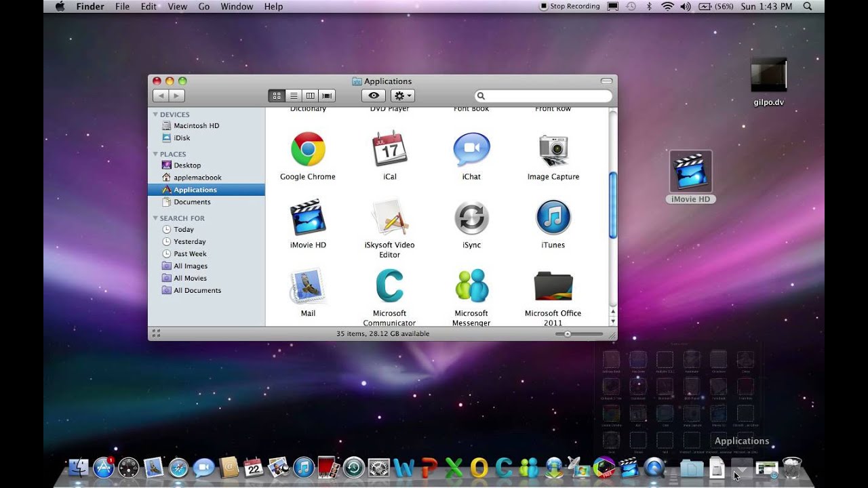Open System Preferences from the Dock

[x=378, y=467]
